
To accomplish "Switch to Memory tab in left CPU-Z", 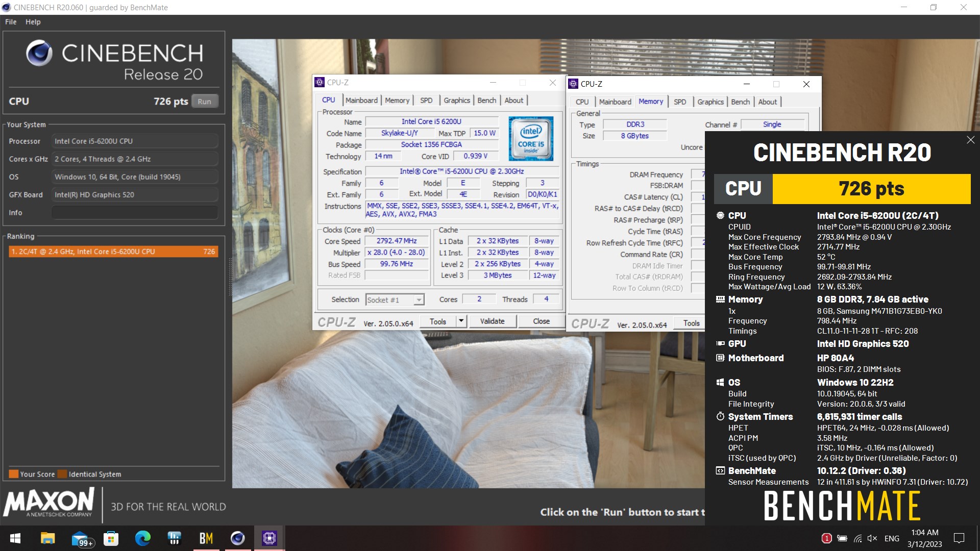I will click(397, 100).
